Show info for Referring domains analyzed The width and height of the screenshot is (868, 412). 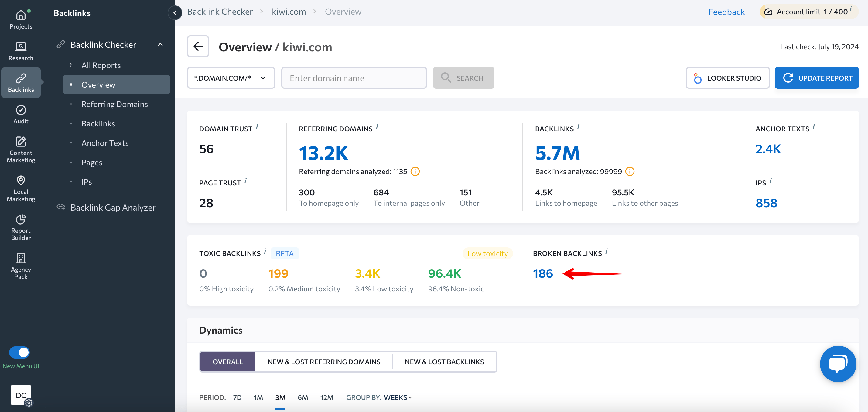pos(415,172)
